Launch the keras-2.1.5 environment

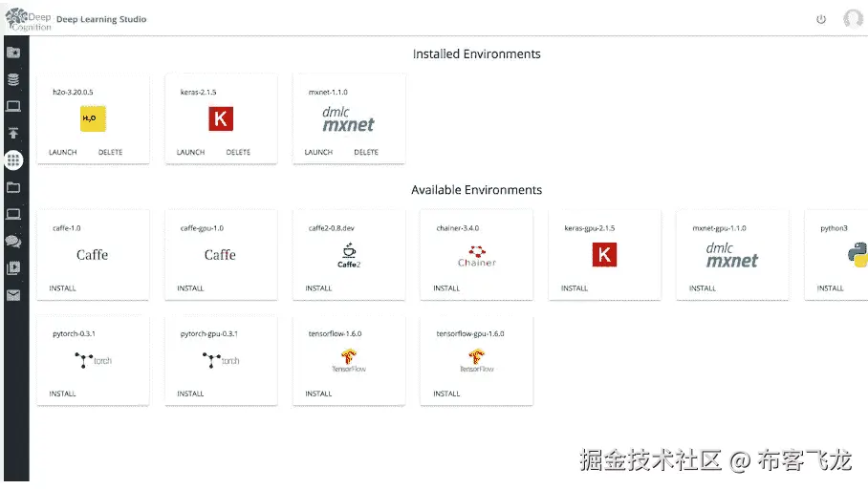pyautogui.click(x=190, y=152)
